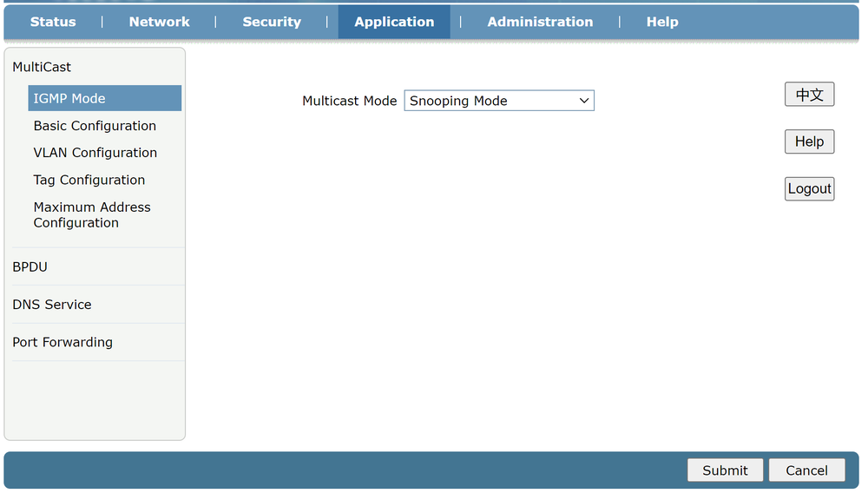Open VLAN Configuration page
Viewport: 868px width, 493px height.
[95, 153]
